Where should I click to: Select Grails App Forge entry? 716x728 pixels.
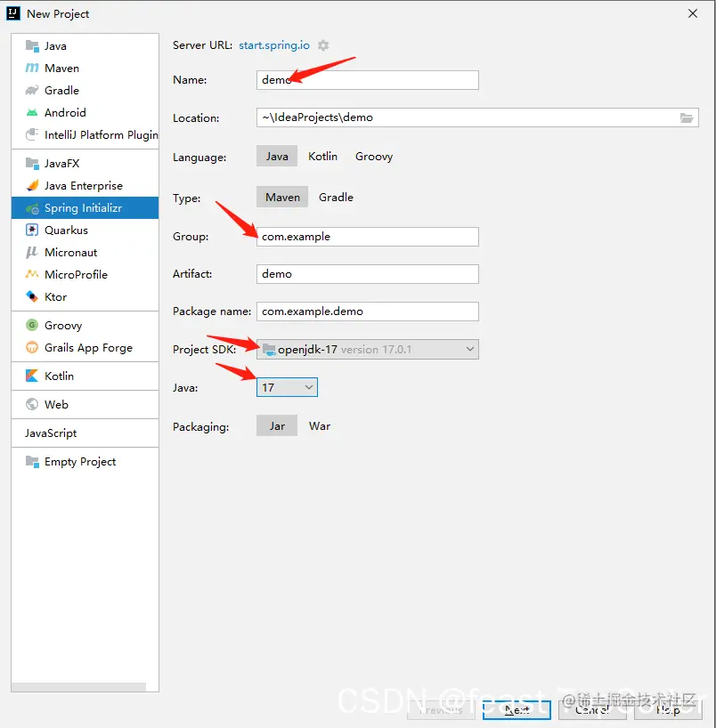tap(85, 347)
